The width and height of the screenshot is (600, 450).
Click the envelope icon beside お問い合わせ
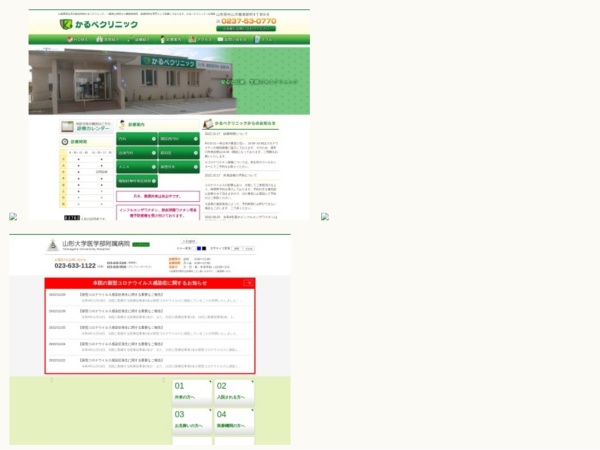click(220, 39)
